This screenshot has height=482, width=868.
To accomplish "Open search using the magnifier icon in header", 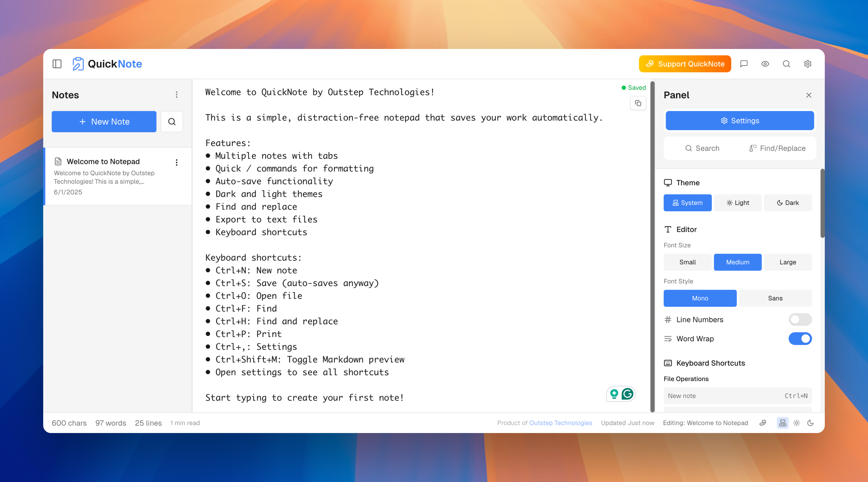I will [786, 64].
